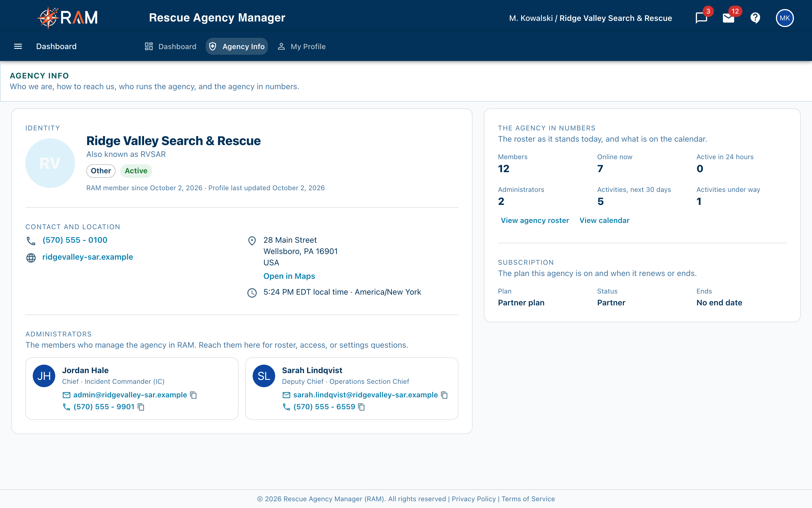812x508 pixels.
Task: Open chat messages with 3 unread
Action: pyautogui.click(x=701, y=18)
